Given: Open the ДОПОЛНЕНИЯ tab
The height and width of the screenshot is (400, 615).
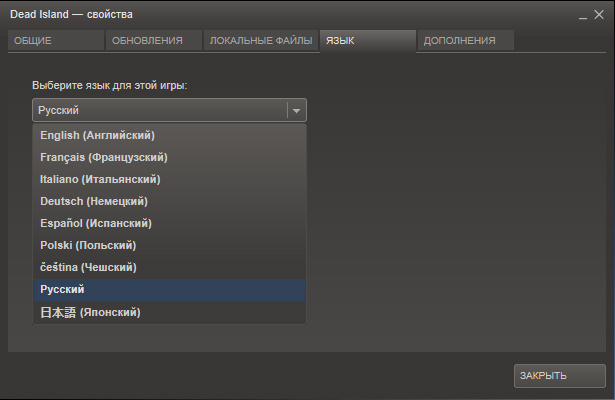Looking at the screenshot, I should pyautogui.click(x=466, y=40).
